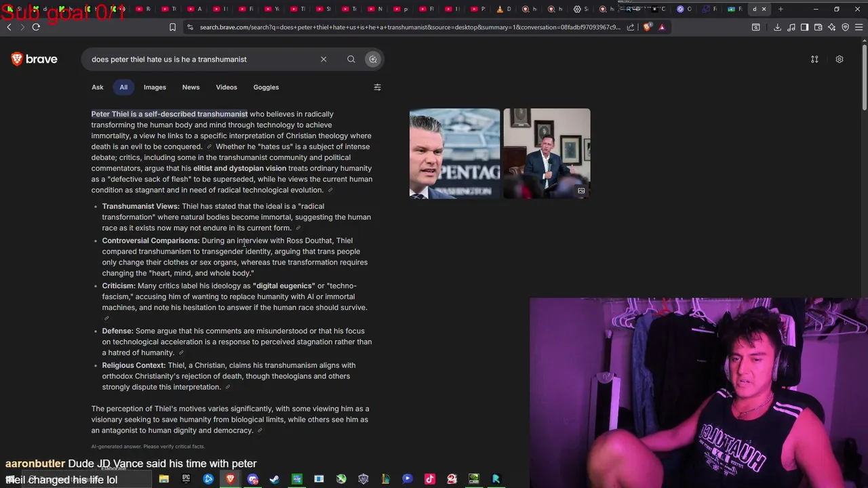Viewport: 868px width, 488px height.
Task: Click 'Transhumanist Views:' bullet heading
Action: click(141, 206)
